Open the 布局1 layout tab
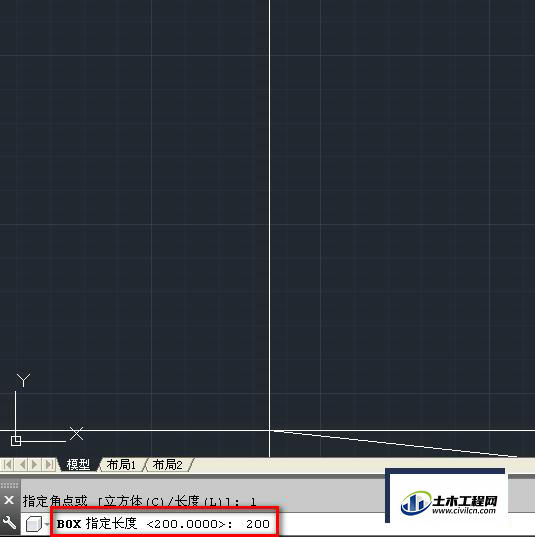535x537 pixels. point(121,465)
